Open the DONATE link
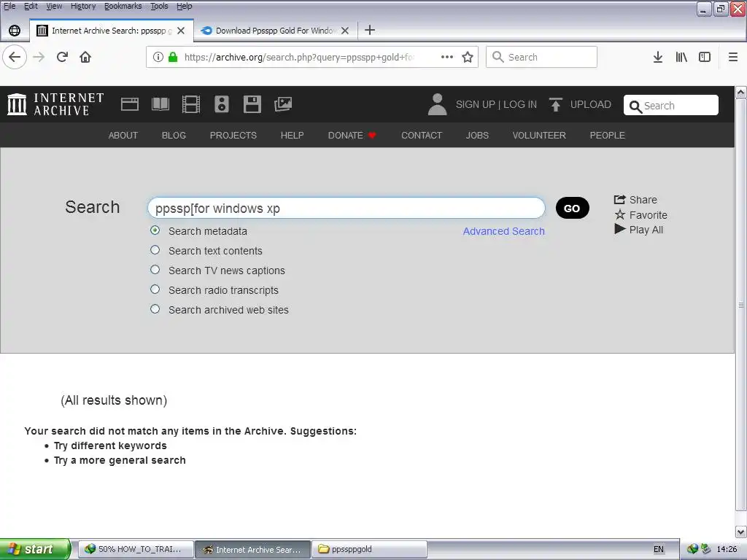This screenshot has width=747, height=560. coord(352,136)
